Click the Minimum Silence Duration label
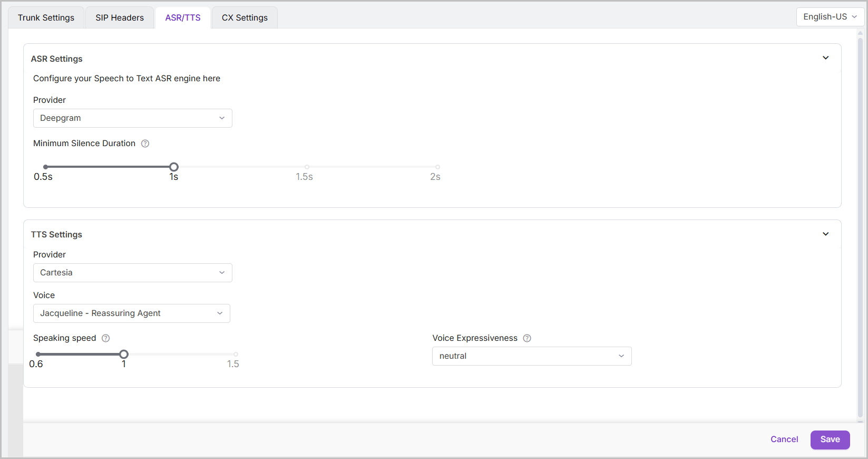 pyautogui.click(x=84, y=144)
